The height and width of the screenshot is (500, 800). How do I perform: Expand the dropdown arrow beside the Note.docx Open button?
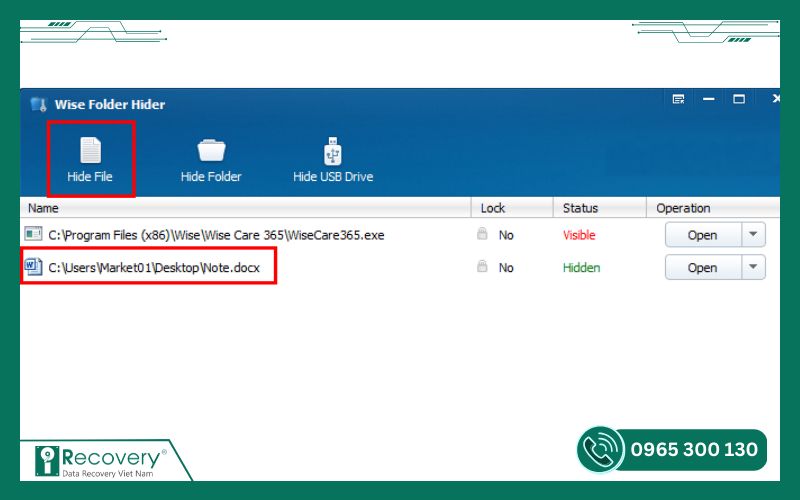(753, 267)
